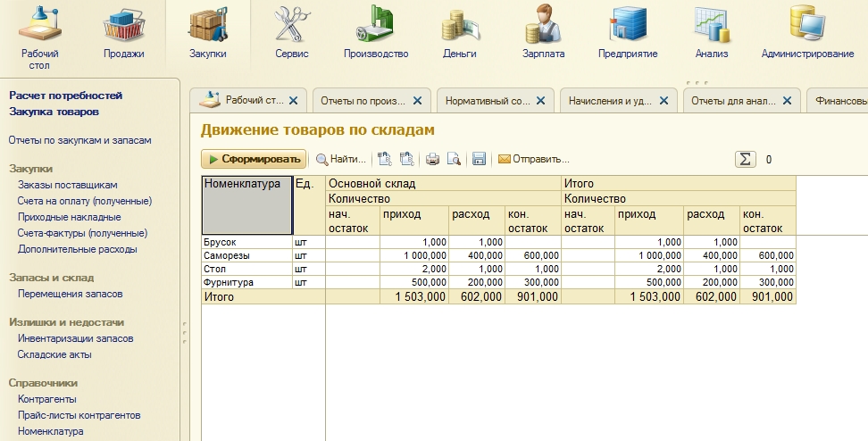Select the Брусок row cell

246,242
